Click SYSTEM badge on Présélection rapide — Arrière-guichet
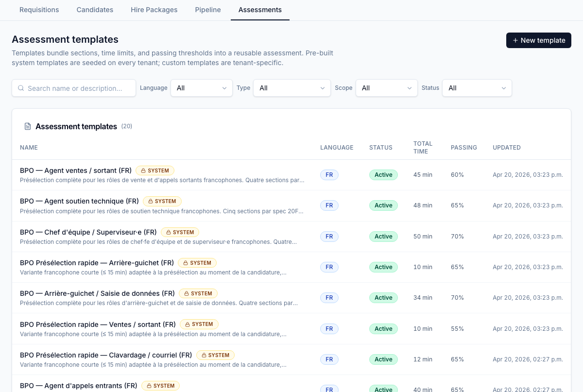Viewport: 583px width, 392px height. [197, 263]
